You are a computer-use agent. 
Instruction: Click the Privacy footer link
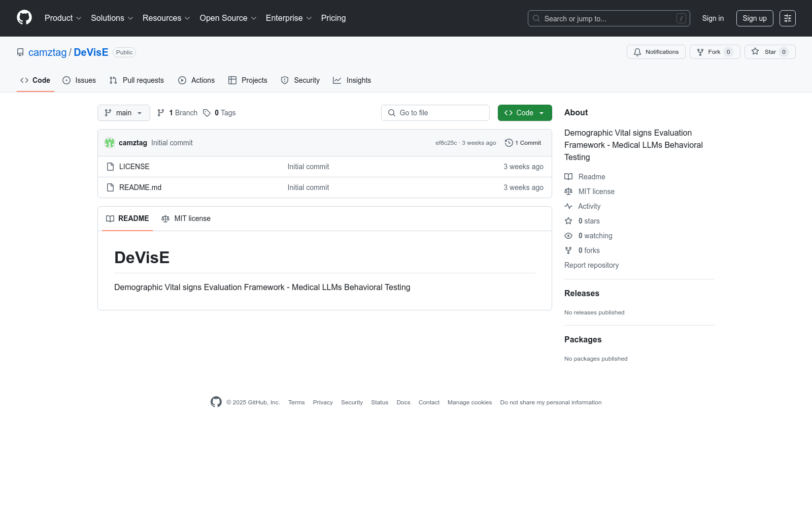click(x=323, y=402)
